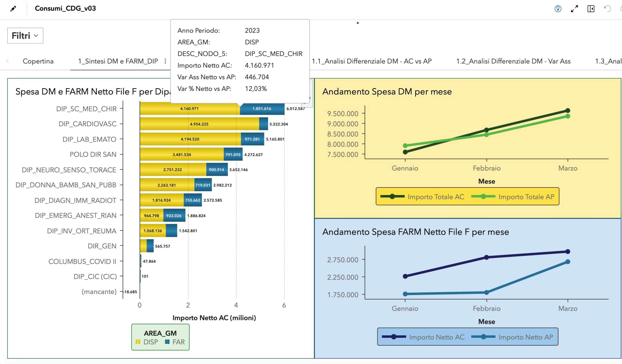Open the lightbulb suggestions icon
The height and width of the screenshot is (364, 622).
[558, 9]
